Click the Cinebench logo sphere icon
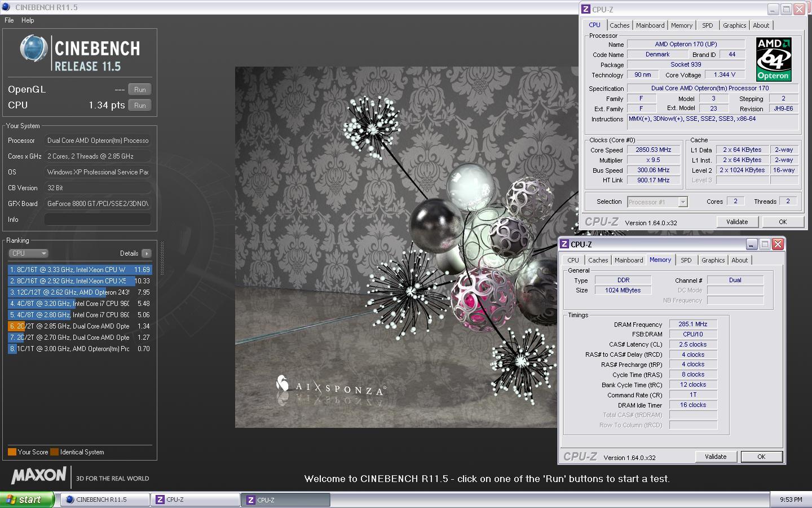This screenshot has height=508, width=812. (34, 48)
